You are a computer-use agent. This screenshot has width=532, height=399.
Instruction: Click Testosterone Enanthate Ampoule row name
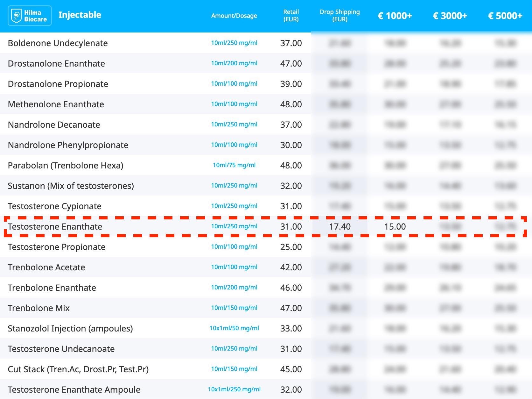click(x=74, y=389)
